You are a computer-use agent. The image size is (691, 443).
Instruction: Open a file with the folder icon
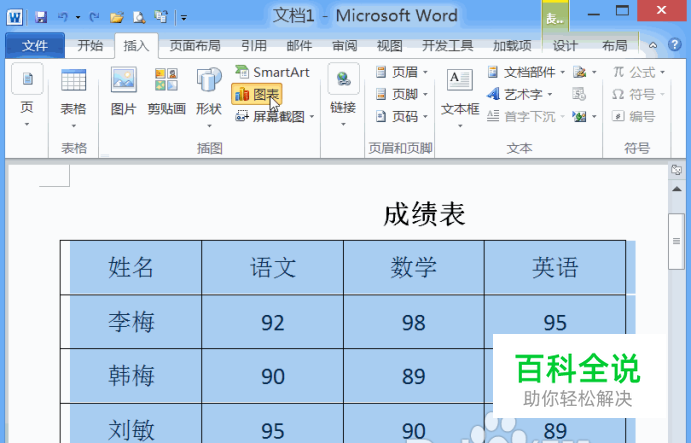click(117, 17)
